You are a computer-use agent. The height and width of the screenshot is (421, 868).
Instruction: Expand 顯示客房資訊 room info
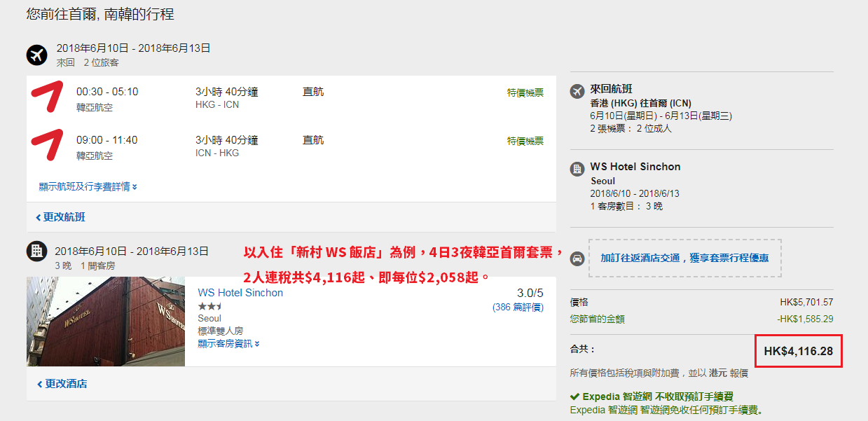point(229,343)
